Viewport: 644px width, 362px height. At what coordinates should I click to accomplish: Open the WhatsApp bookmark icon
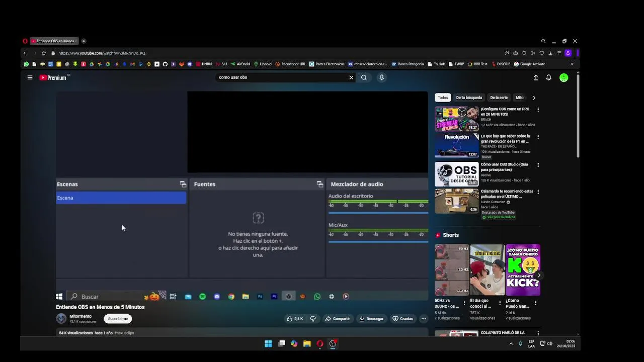[26, 64]
